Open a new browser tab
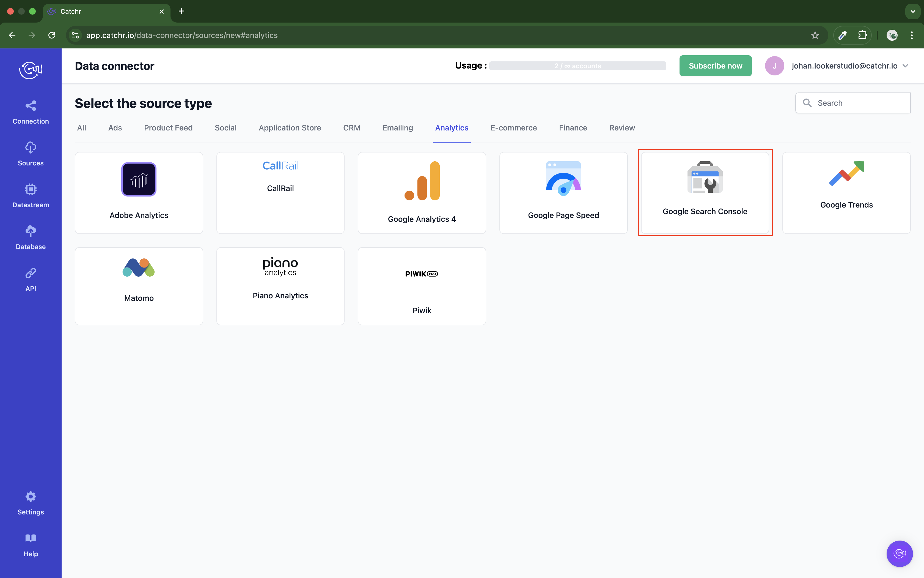This screenshot has height=578, width=924. pos(182,11)
